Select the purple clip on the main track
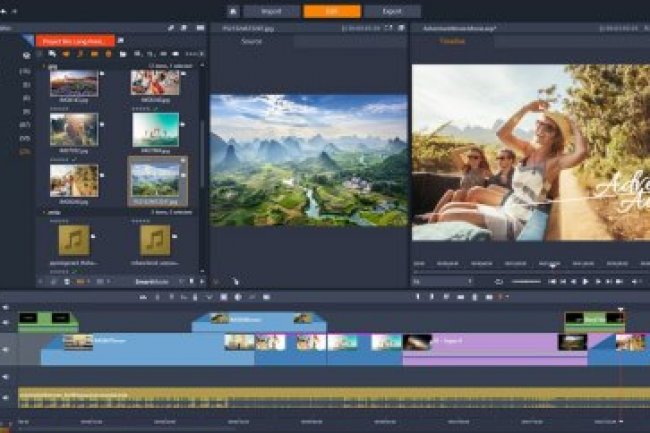650x433 pixels. pyautogui.click(x=495, y=349)
